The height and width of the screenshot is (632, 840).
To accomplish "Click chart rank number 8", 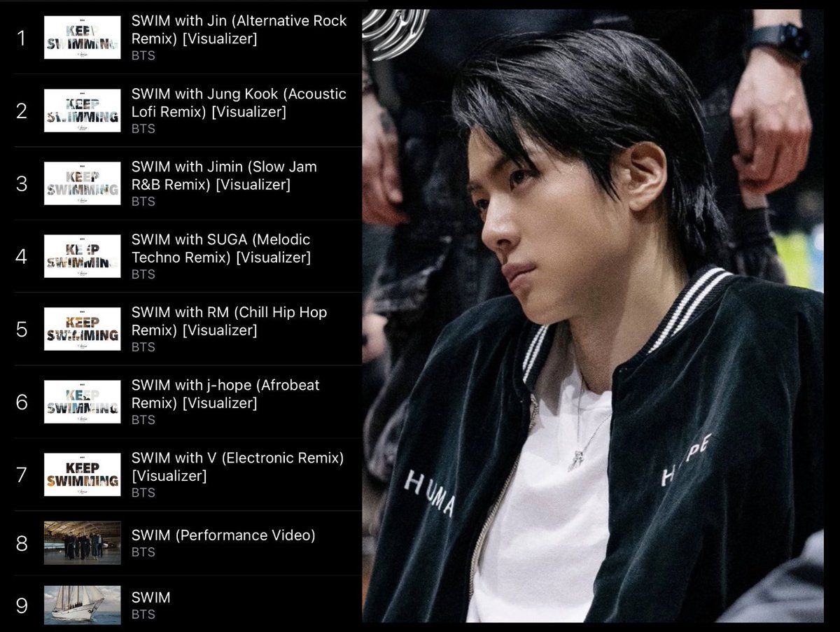I will point(22,542).
